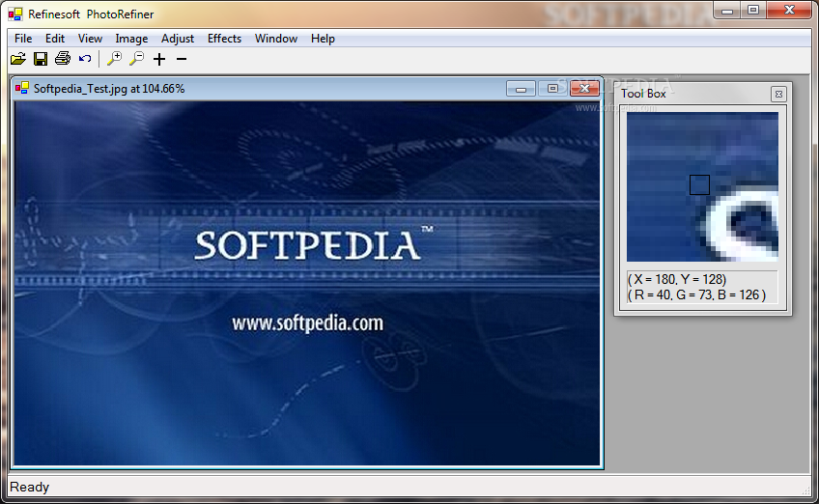Click the Refinesoft PhotoRefiner app icon

(x=15, y=14)
